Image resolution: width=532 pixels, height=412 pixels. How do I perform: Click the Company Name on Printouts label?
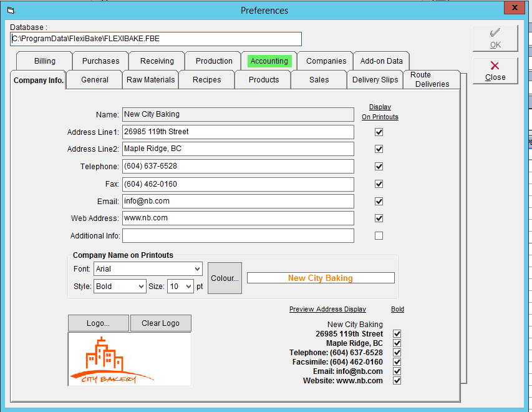[123, 255]
